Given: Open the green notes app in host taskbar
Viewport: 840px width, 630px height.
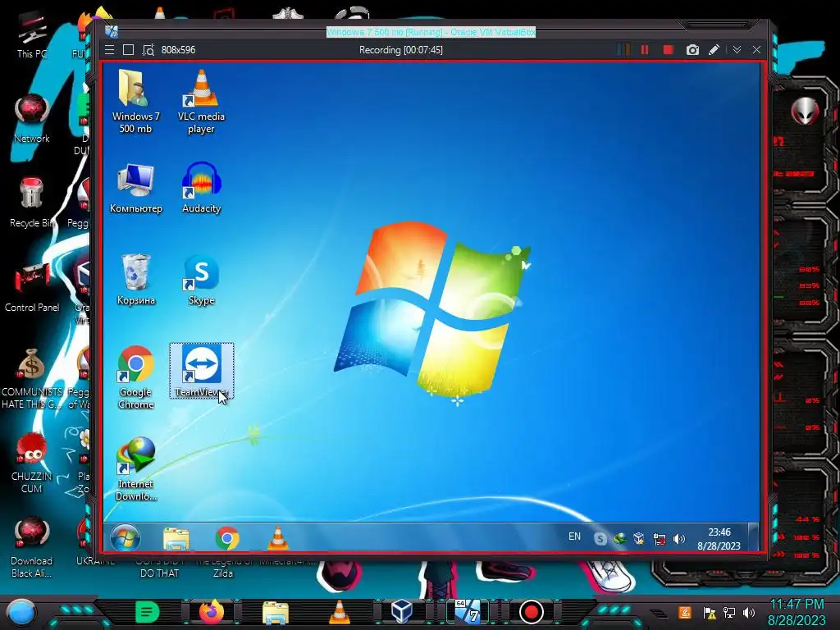Looking at the screenshot, I should pyautogui.click(x=148, y=612).
